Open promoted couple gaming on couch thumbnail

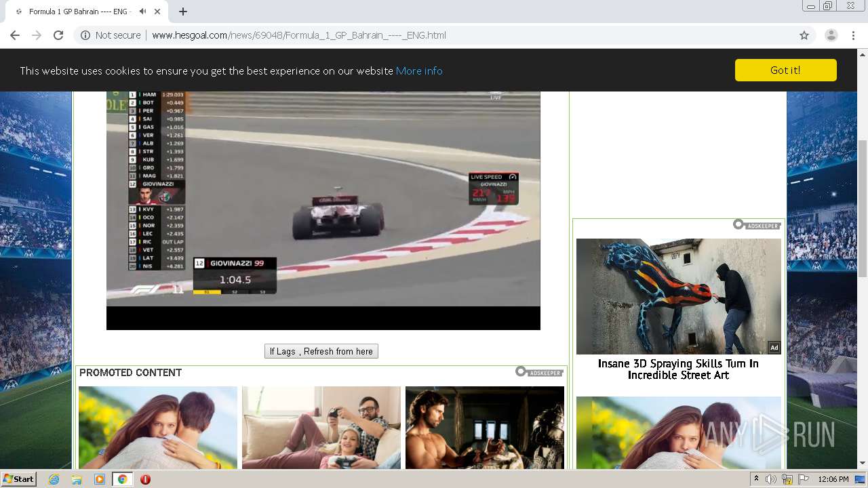[x=321, y=428]
